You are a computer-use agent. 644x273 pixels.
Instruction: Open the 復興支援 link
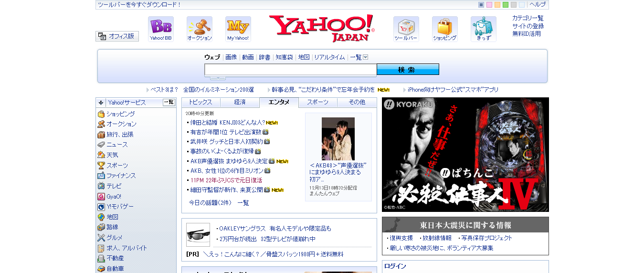(401, 238)
